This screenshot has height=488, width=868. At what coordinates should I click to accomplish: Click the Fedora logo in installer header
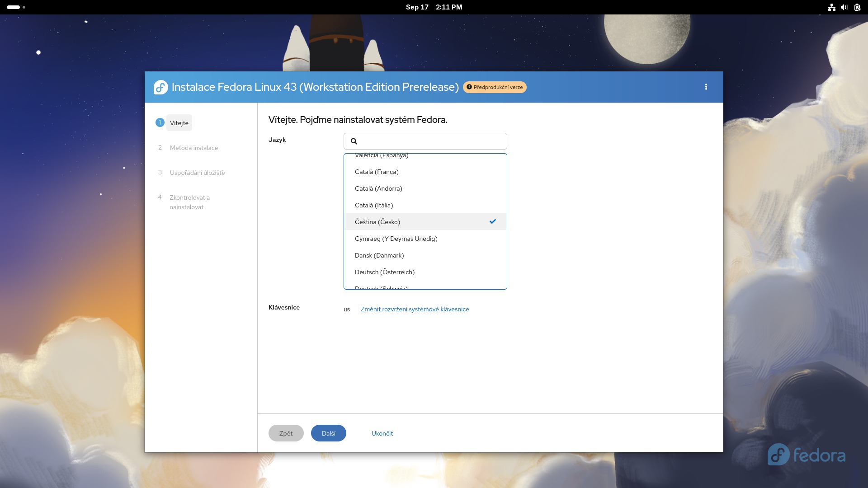click(x=160, y=87)
